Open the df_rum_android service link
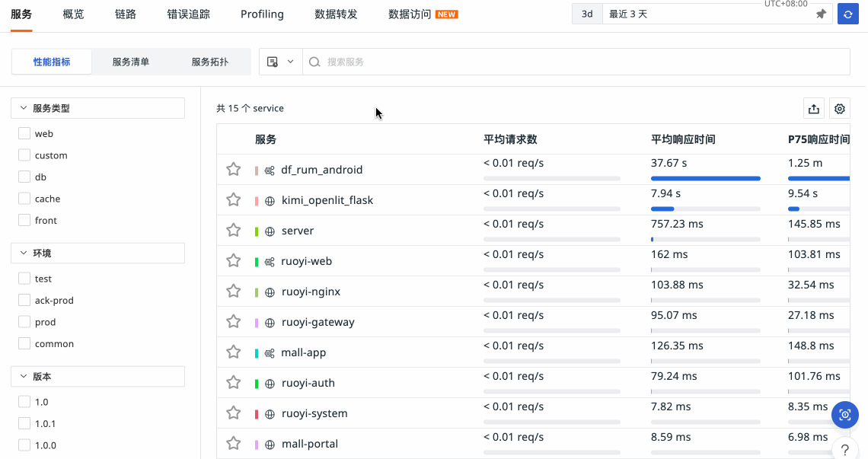868x459 pixels. tap(321, 170)
